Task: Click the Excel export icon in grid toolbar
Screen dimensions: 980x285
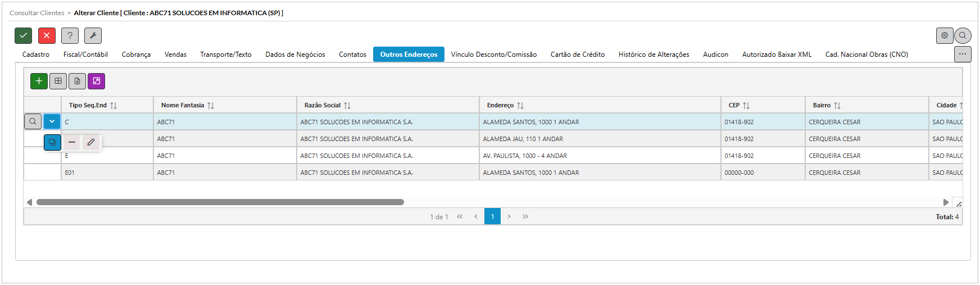Action: 77,81
